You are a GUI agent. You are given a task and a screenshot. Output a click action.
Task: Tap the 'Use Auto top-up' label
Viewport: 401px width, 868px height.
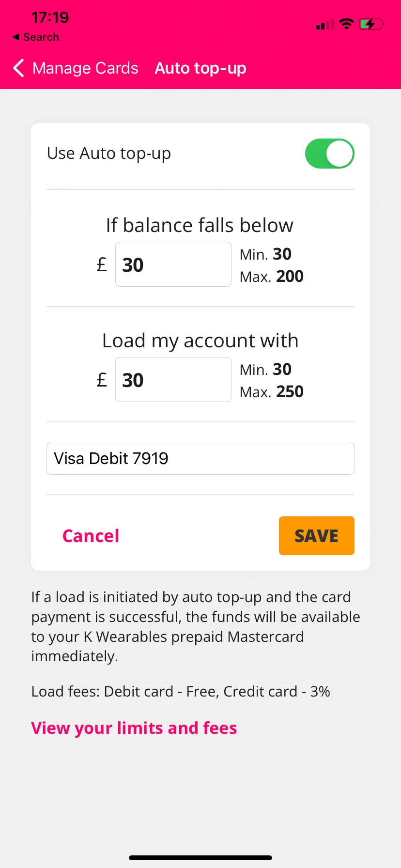click(x=109, y=154)
